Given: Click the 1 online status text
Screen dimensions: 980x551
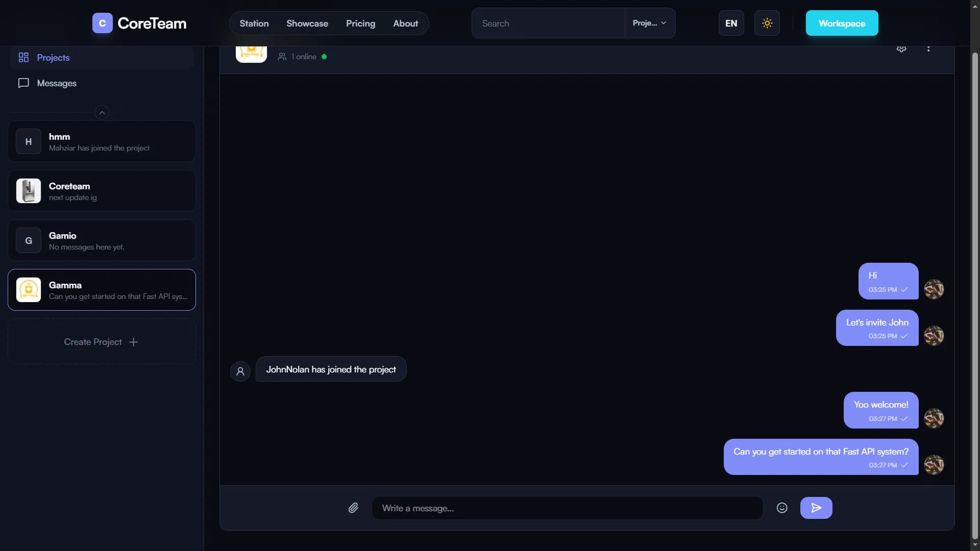Looking at the screenshot, I should [304, 57].
